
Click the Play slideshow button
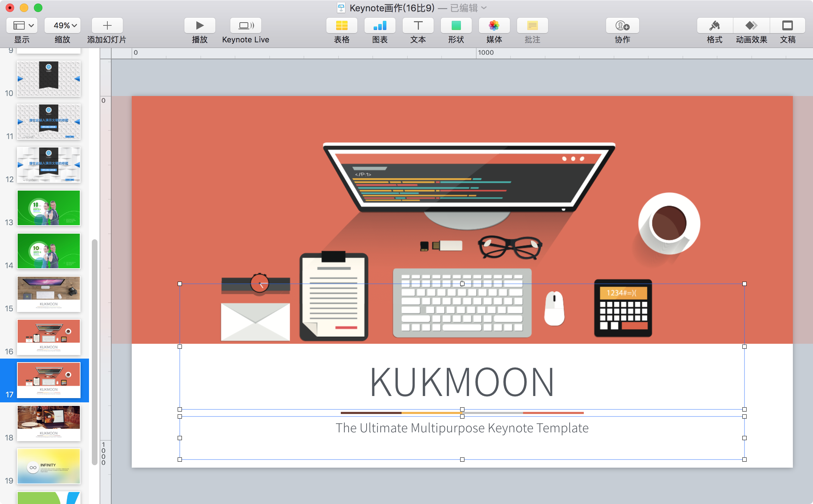coord(200,26)
